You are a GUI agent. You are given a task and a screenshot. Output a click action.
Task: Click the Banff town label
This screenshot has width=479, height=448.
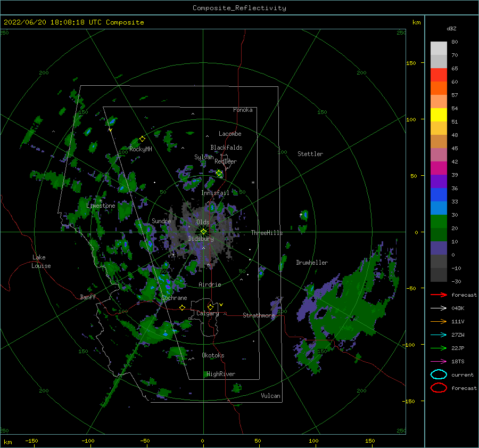coord(88,297)
